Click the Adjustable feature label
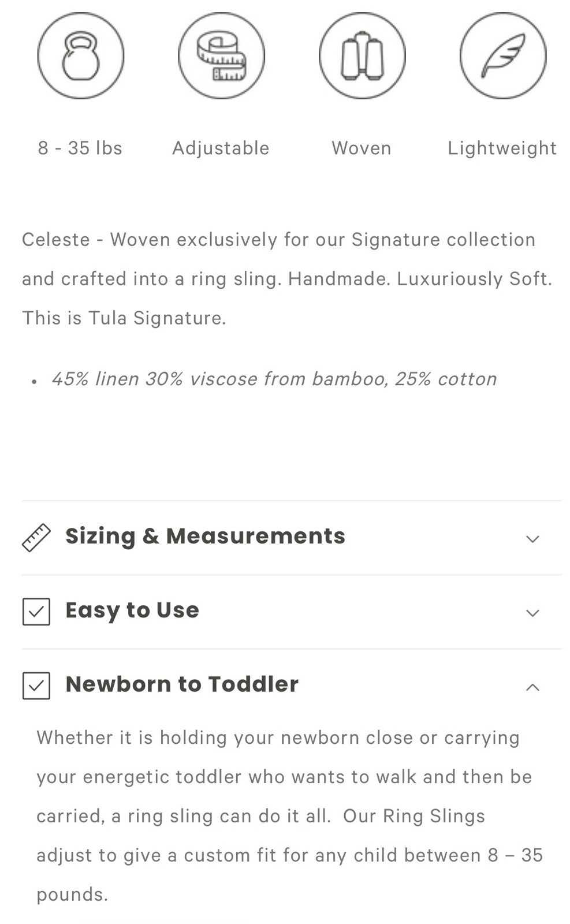This screenshot has width=570, height=924. tap(221, 148)
